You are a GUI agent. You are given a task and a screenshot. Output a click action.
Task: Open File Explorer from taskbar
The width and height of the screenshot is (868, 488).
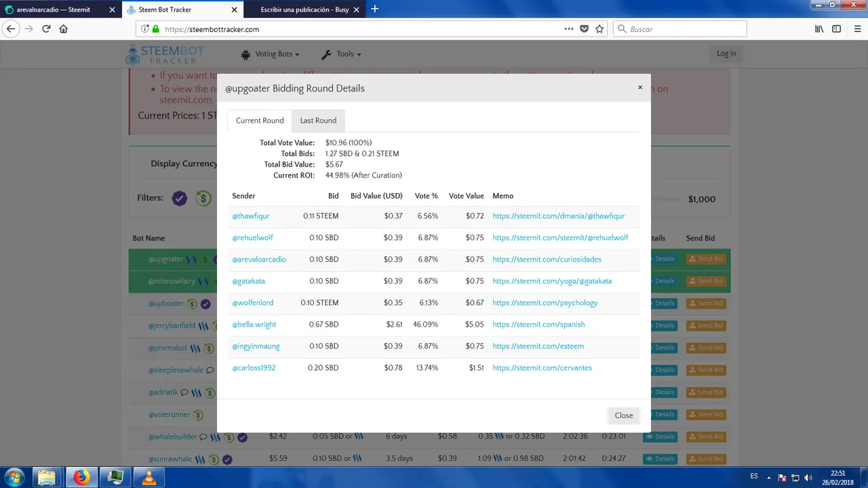[x=46, y=477]
